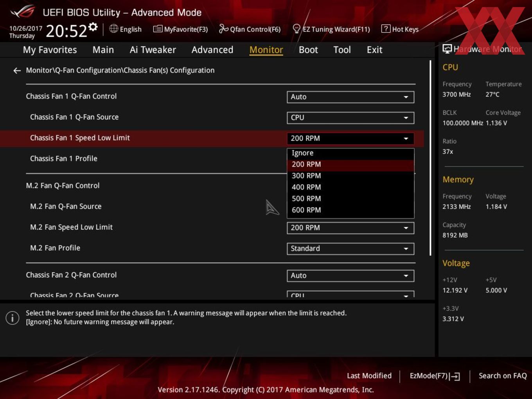The image size is (532, 399).
Task: Click the CPU frequency value 3700 MHz
Action: click(x=457, y=94)
